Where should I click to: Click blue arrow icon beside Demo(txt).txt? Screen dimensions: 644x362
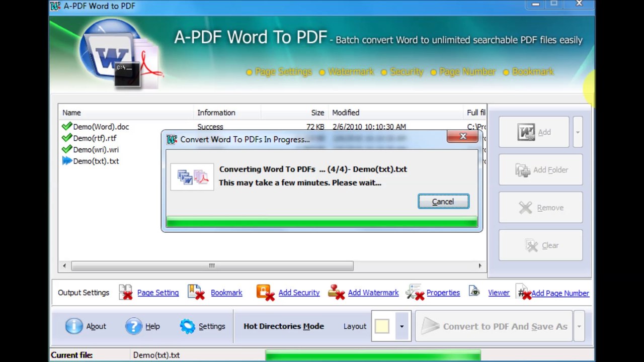[66, 161]
